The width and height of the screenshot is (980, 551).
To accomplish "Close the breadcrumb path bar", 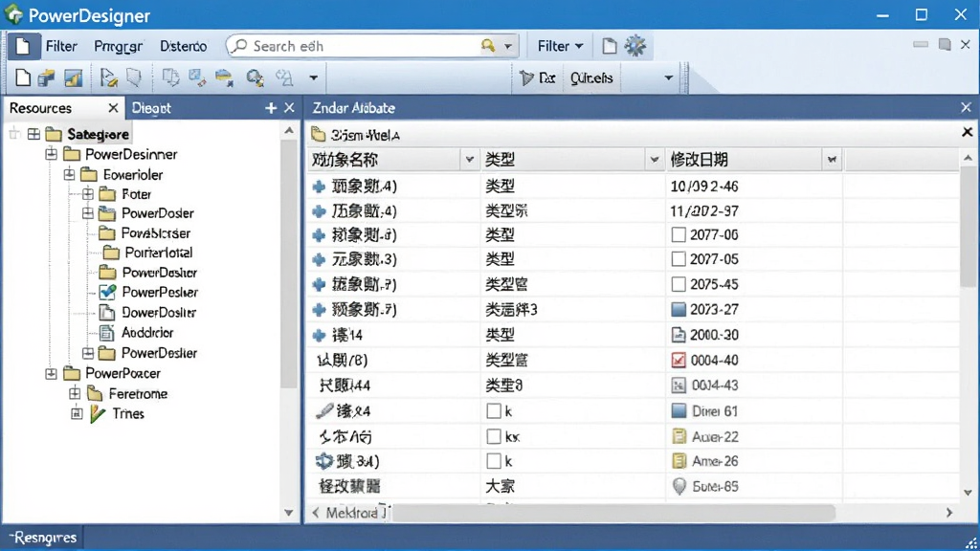I will click(x=967, y=132).
